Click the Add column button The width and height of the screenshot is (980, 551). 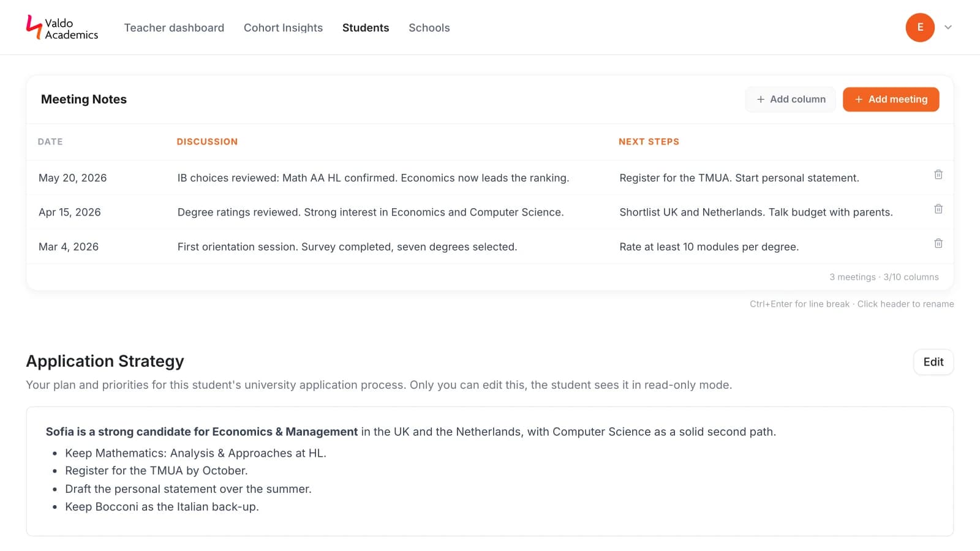point(790,99)
